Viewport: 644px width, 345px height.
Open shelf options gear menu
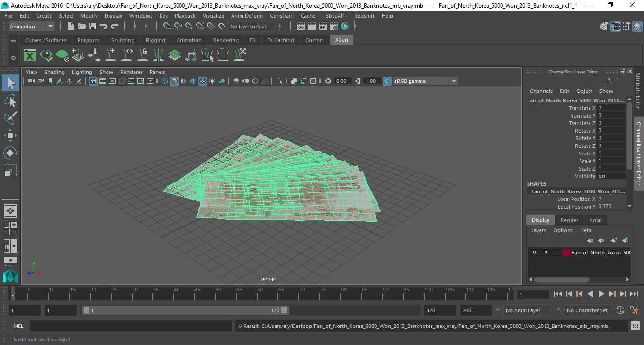click(x=13, y=58)
